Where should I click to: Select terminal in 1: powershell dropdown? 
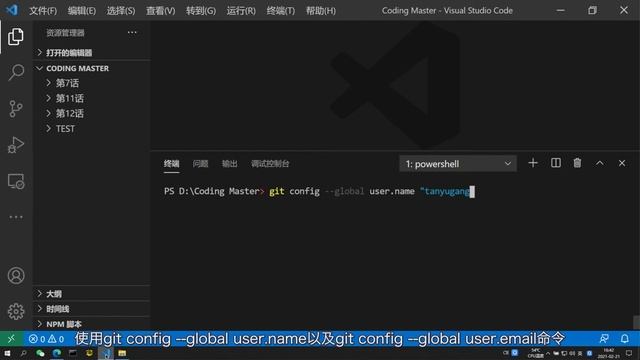pos(458,164)
